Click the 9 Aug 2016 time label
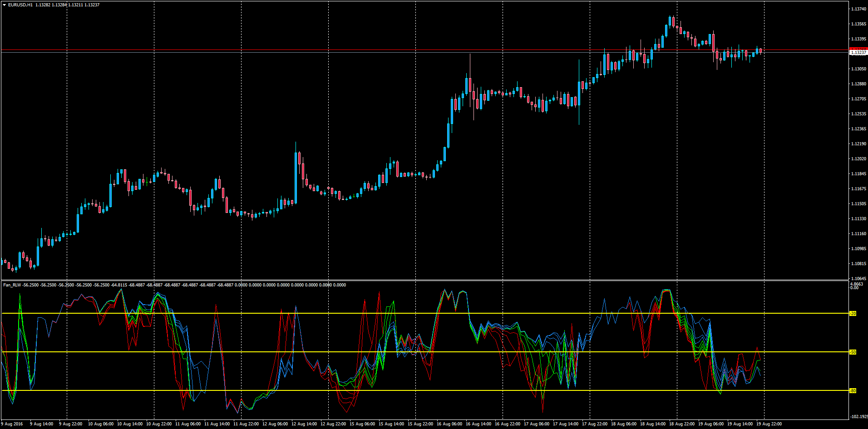The height and width of the screenshot is (429, 868). point(12,424)
